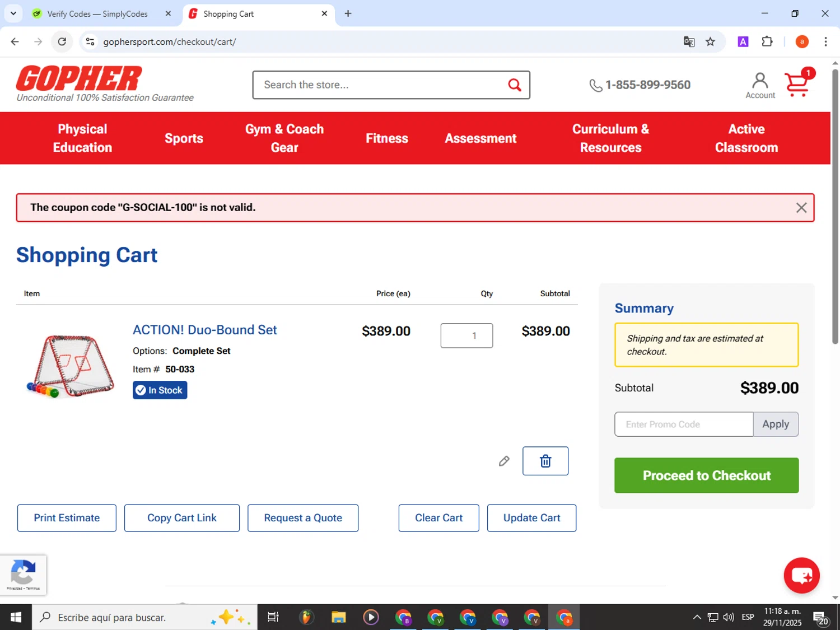Viewport: 840px width, 630px height.
Task: Open the volume control in system tray
Action: tap(729, 617)
